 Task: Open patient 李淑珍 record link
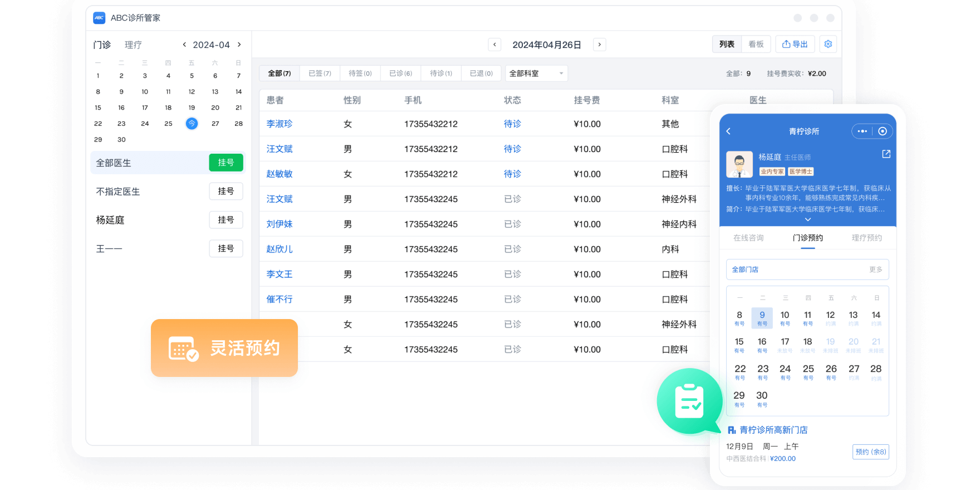click(x=279, y=124)
